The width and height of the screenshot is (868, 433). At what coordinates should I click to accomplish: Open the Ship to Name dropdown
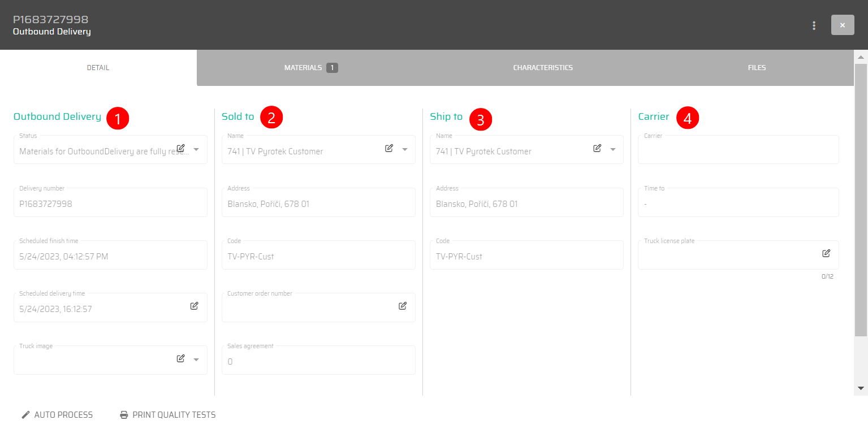(612, 148)
